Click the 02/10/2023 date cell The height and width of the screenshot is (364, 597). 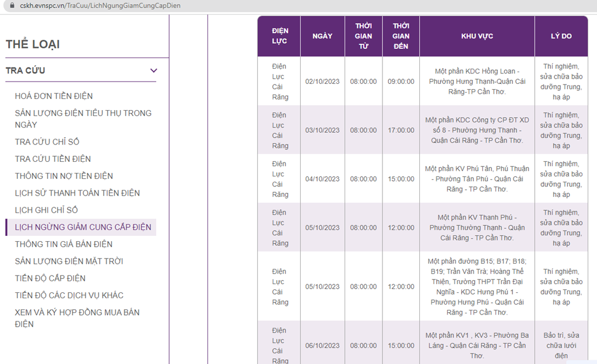(322, 82)
